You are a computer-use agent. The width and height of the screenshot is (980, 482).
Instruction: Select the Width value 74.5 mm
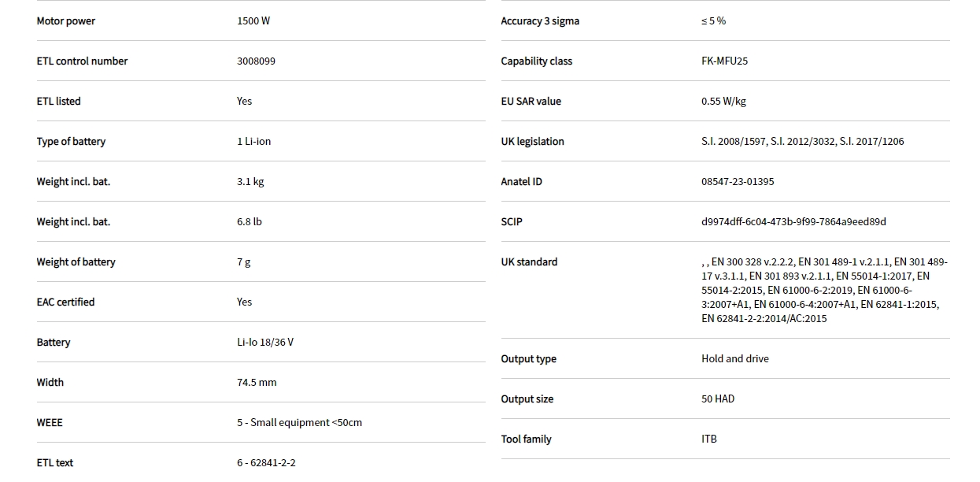257,383
